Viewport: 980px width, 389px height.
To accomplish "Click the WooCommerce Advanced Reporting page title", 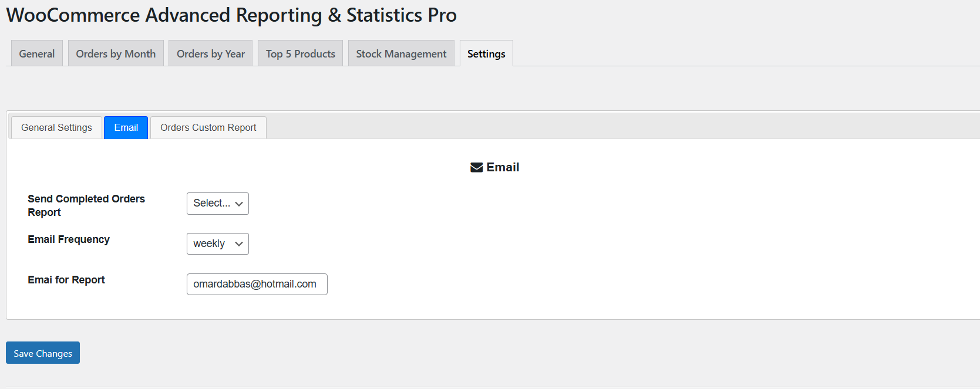I will tap(231, 15).
